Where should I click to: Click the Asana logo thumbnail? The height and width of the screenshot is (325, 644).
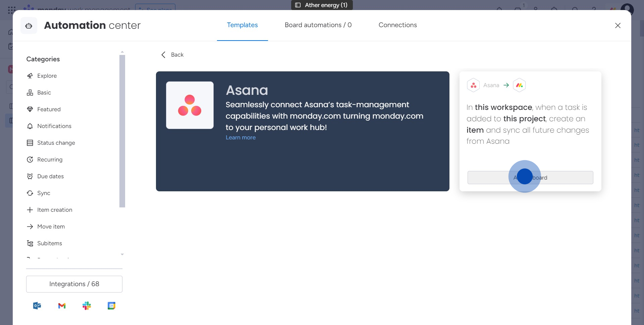coord(190,105)
